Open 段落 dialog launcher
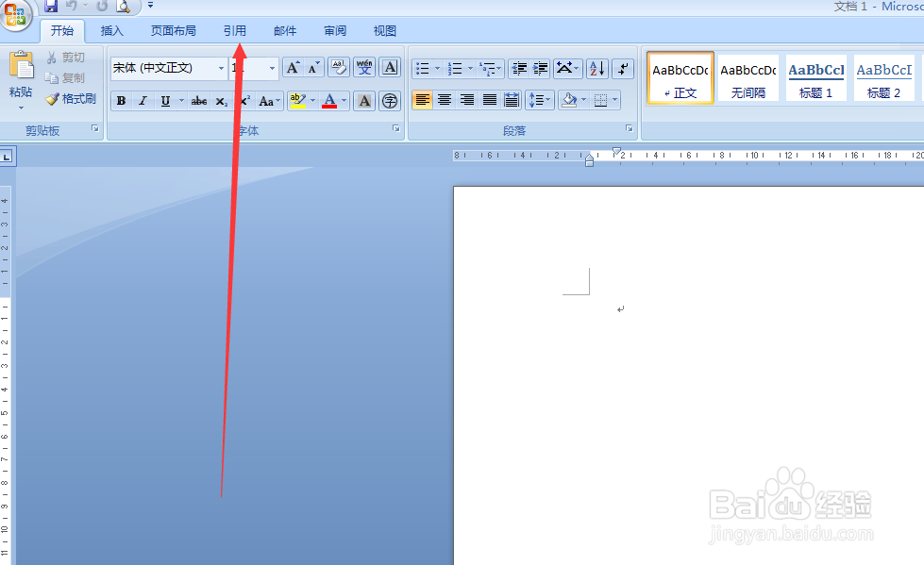 pyautogui.click(x=630, y=128)
